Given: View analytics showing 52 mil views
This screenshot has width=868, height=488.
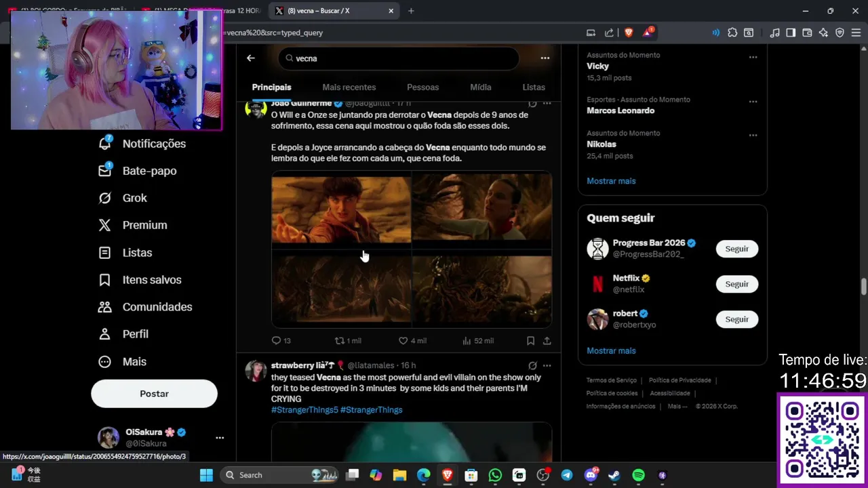Looking at the screenshot, I should (x=478, y=341).
